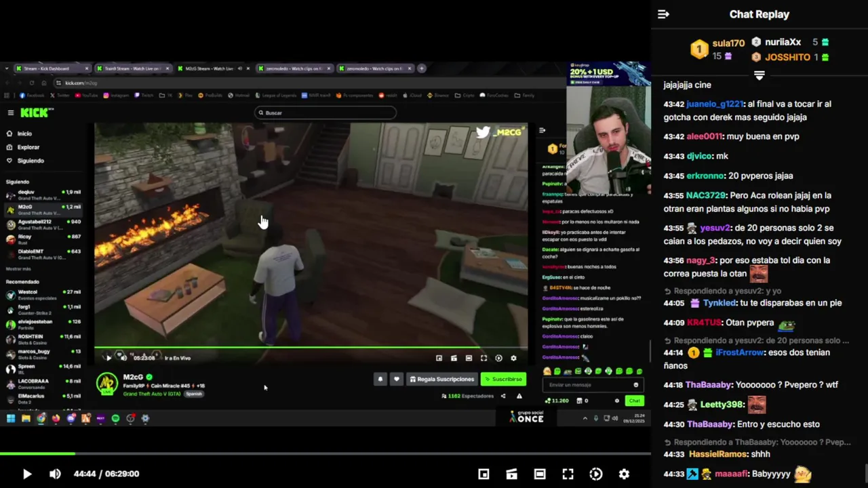The width and height of the screenshot is (868, 488).
Task: Open Windows Start button on taskbar
Action: [11, 418]
